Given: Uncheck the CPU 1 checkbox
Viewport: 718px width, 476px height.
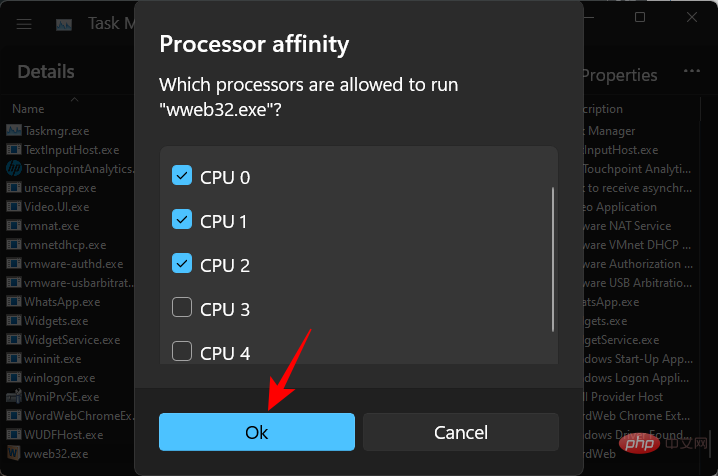Looking at the screenshot, I should (x=182, y=219).
